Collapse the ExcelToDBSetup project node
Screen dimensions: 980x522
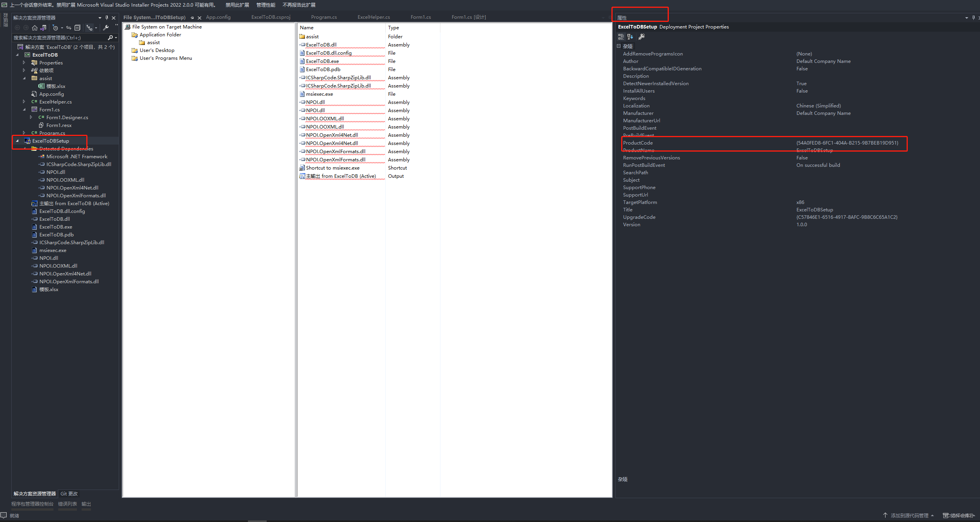[17, 141]
